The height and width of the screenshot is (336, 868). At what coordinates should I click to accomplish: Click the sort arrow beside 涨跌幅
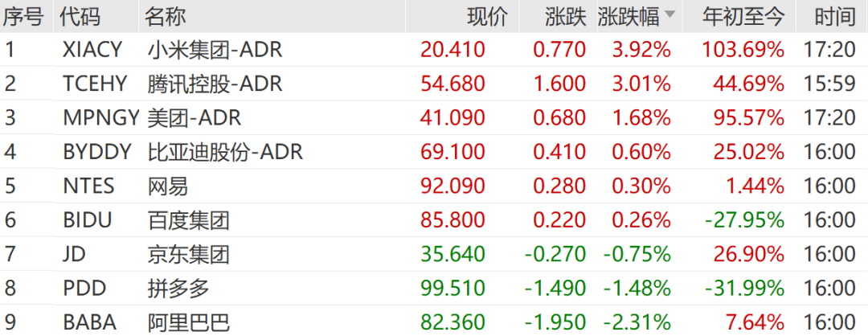point(669,16)
